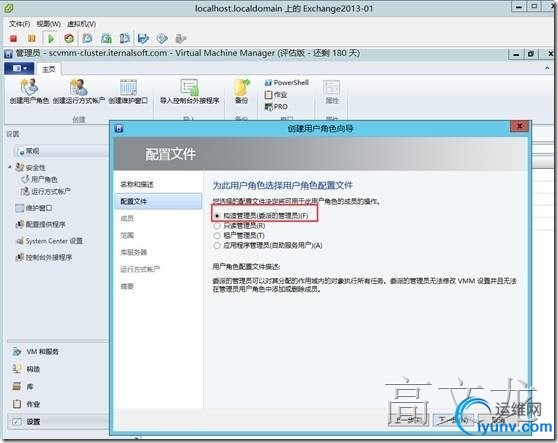Go to the 配置文件 wizard step

[x=158, y=201]
